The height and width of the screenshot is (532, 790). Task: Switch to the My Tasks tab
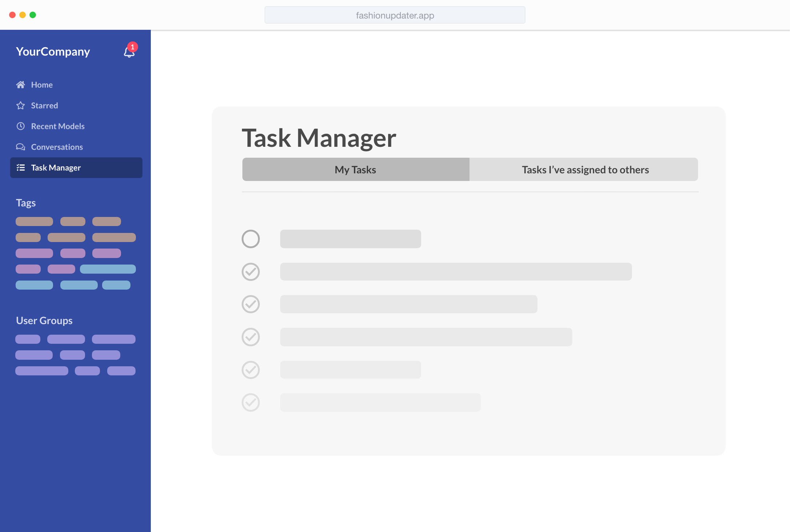click(355, 169)
